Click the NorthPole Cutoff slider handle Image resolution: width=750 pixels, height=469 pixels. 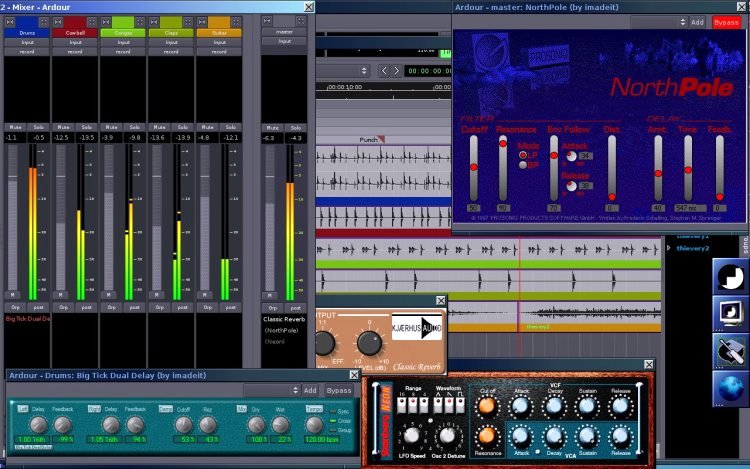474,167
